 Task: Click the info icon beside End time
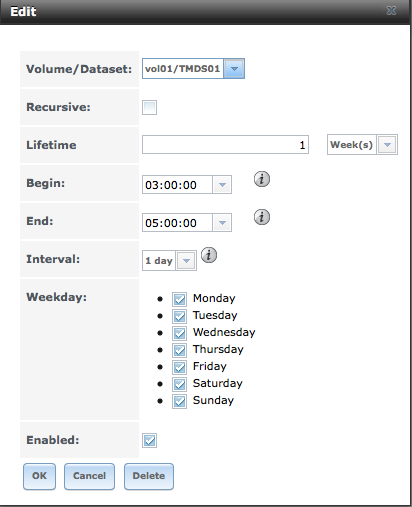262,217
